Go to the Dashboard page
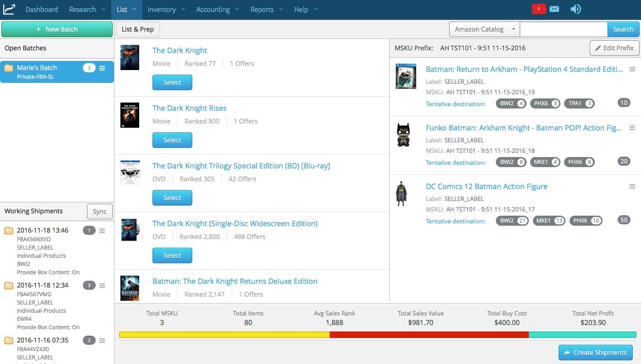This screenshot has height=364, width=641. click(x=42, y=9)
